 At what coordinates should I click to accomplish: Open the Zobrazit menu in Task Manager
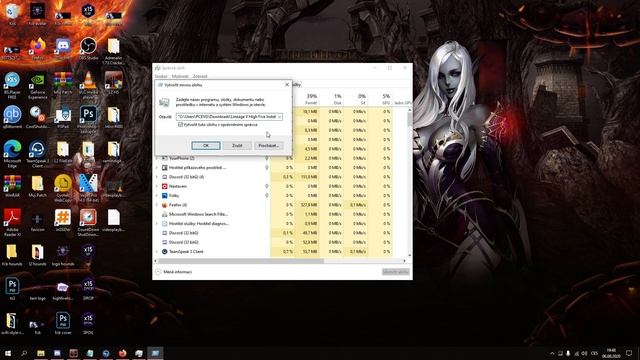tap(200, 76)
